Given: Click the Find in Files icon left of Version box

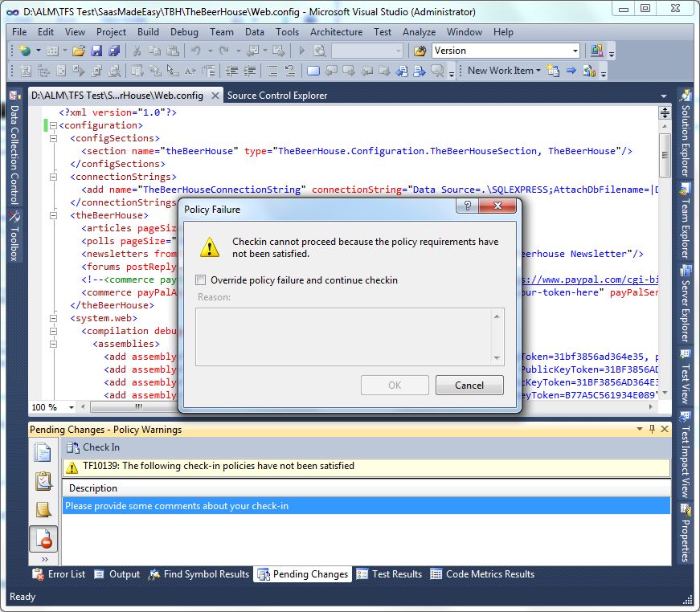Looking at the screenshot, I should coord(420,51).
